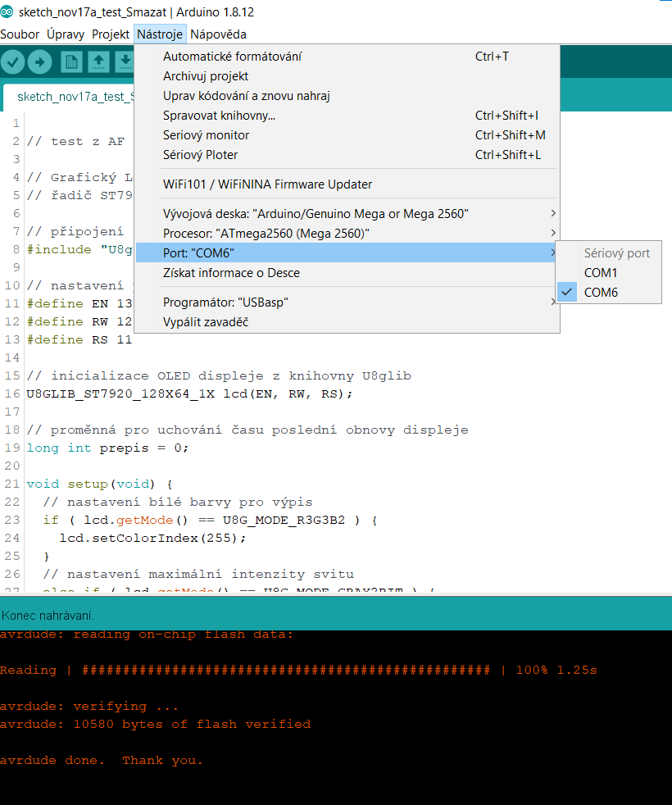Expand the Programátor USBasp submenu
The height and width of the screenshot is (805, 672).
[x=225, y=302]
